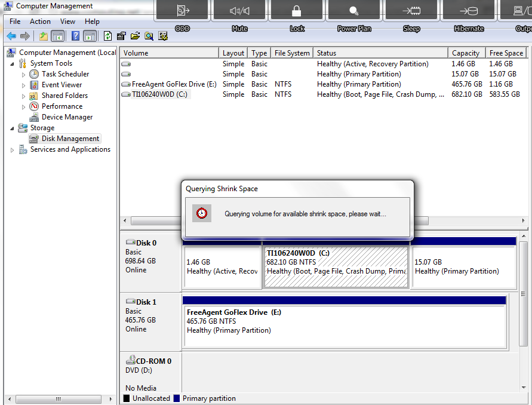Select the TI106240W0D (C:) partition block
The height and width of the screenshot is (405, 532).
tap(336, 267)
